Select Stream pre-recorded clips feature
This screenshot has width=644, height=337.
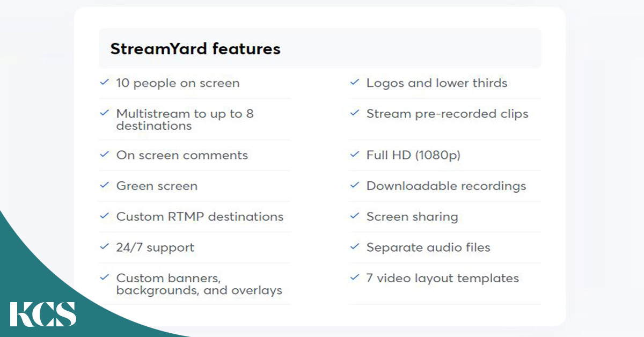pyautogui.click(x=448, y=114)
